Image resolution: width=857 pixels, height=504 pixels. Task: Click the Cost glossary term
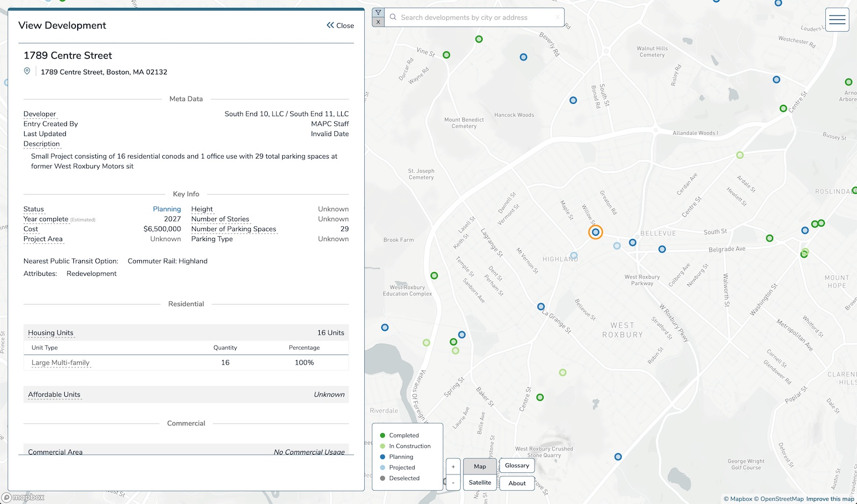pyautogui.click(x=31, y=229)
